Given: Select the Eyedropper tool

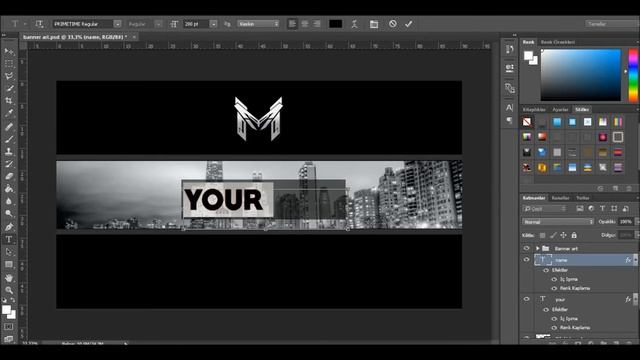Looking at the screenshot, I should pos(9,113).
